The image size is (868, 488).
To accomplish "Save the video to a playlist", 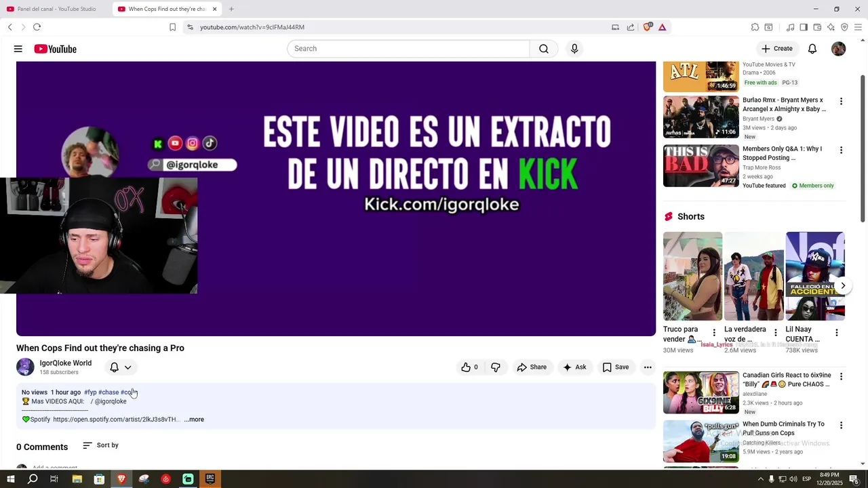I will pos(616,367).
